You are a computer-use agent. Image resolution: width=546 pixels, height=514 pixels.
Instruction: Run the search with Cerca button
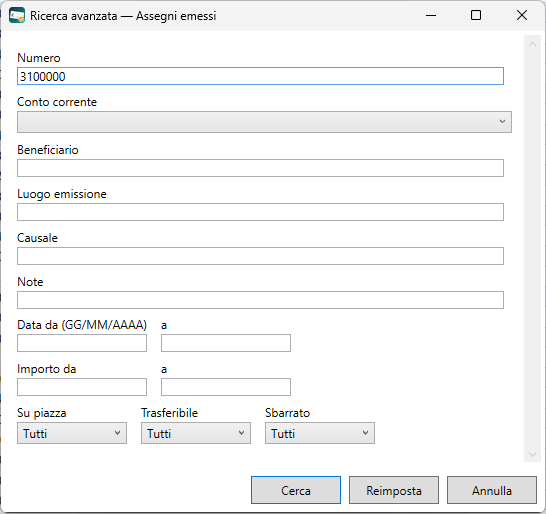coord(296,490)
